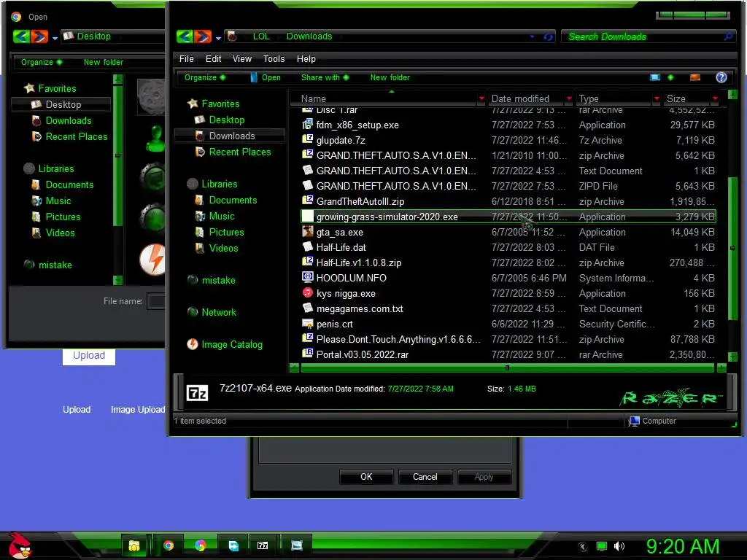
Task: Click the gta_sa.exe file icon
Action: tap(308, 232)
